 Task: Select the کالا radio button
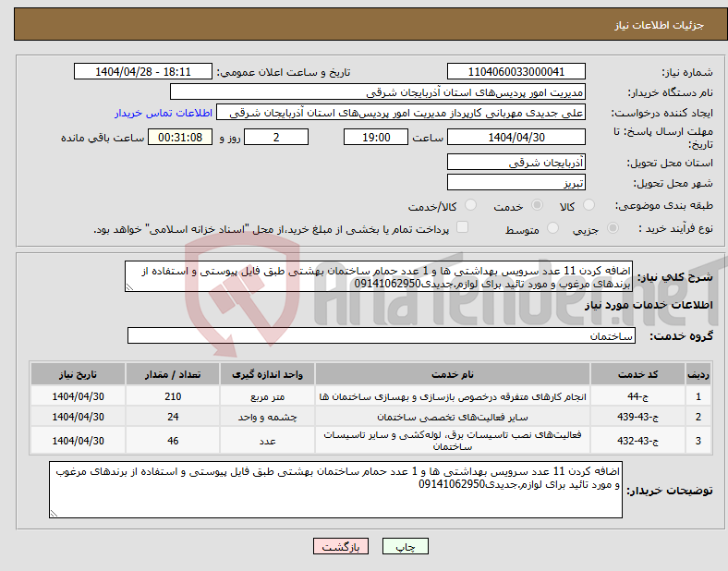(588, 205)
